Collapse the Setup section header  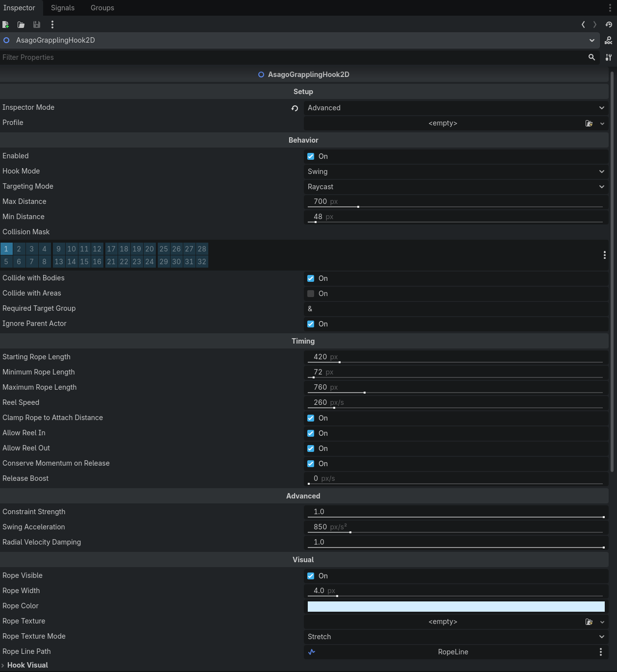pyautogui.click(x=304, y=92)
